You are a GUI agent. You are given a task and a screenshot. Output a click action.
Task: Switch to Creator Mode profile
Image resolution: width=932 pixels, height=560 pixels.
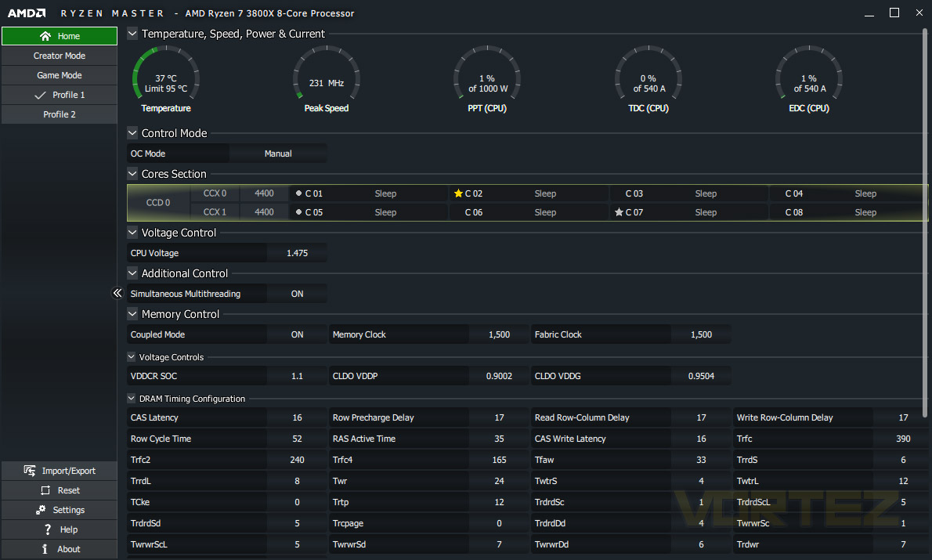60,56
